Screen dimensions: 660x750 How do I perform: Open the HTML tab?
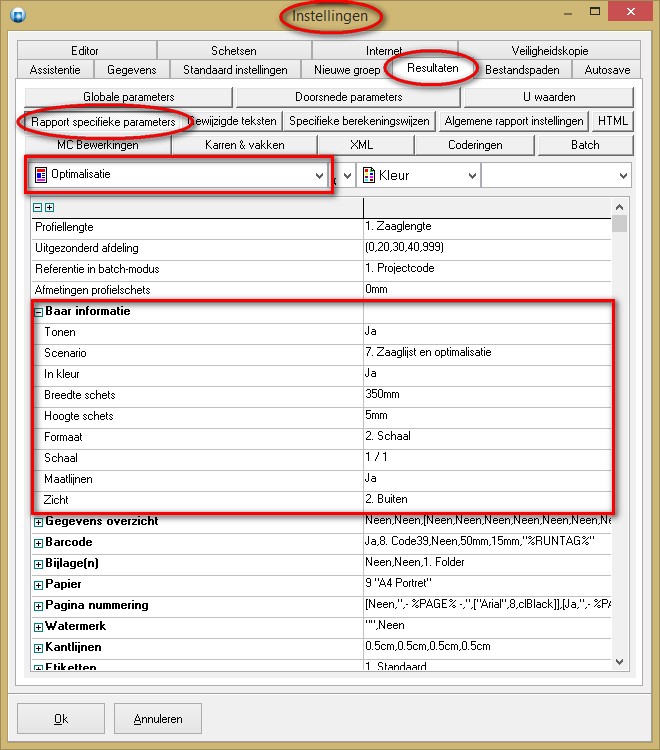(613, 121)
